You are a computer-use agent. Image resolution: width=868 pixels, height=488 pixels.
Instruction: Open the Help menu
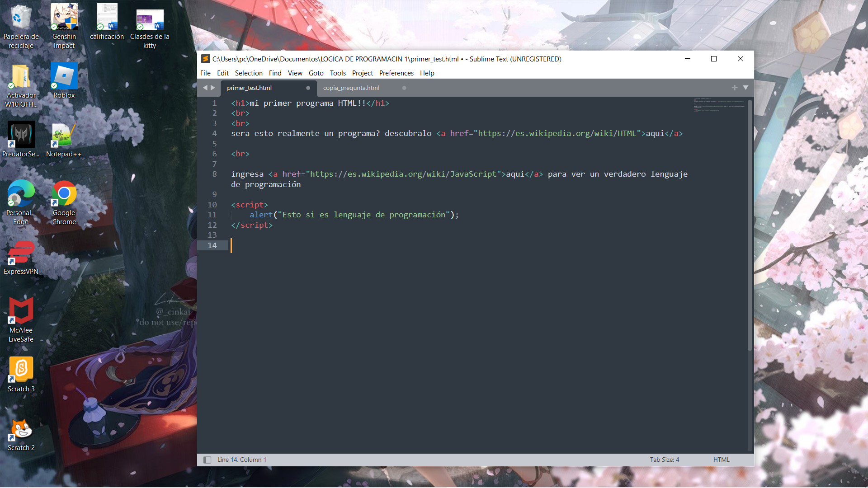427,73
